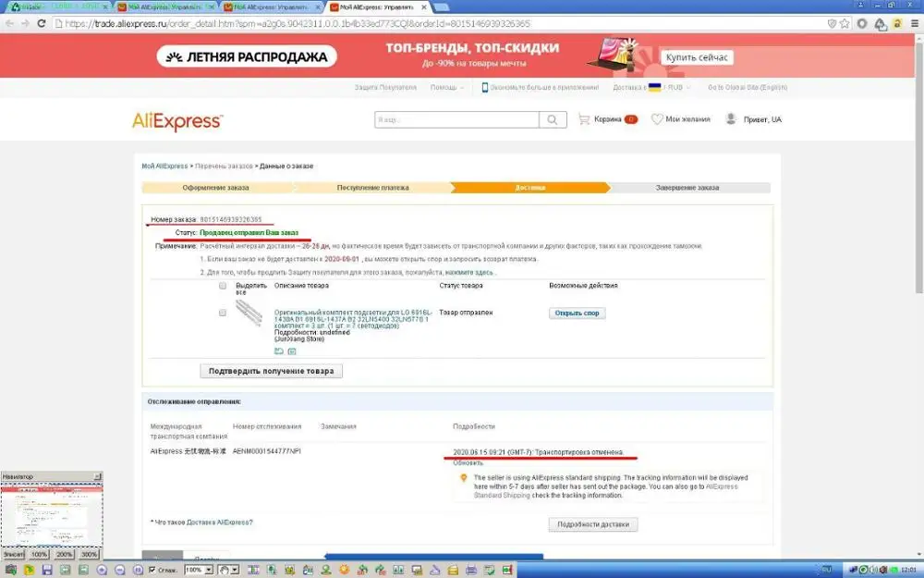The image size is (924, 578).
Task: Click the order number 8015146939326365
Action: [230, 219]
